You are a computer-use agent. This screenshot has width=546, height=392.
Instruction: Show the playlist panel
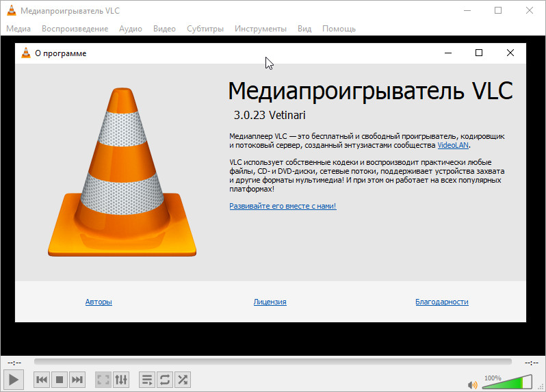pyautogui.click(x=146, y=379)
